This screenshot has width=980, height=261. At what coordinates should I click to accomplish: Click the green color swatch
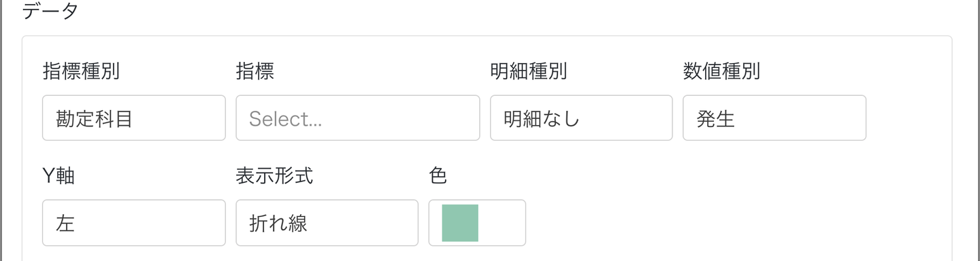coord(460,222)
